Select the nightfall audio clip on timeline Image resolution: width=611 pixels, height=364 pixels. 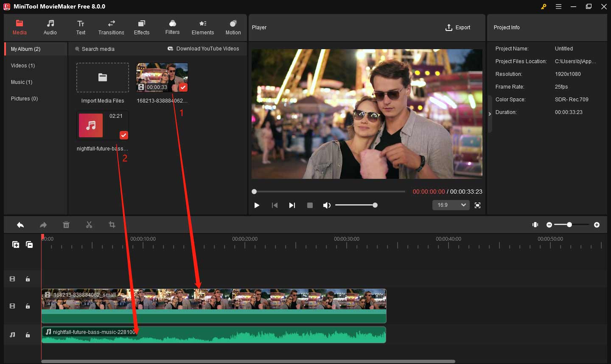(214, 335)
